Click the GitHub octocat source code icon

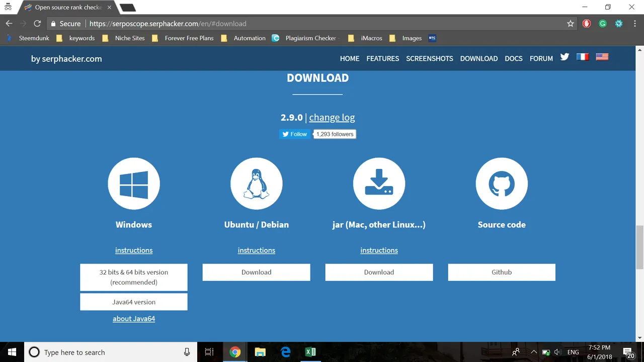[x=502, y=184]
